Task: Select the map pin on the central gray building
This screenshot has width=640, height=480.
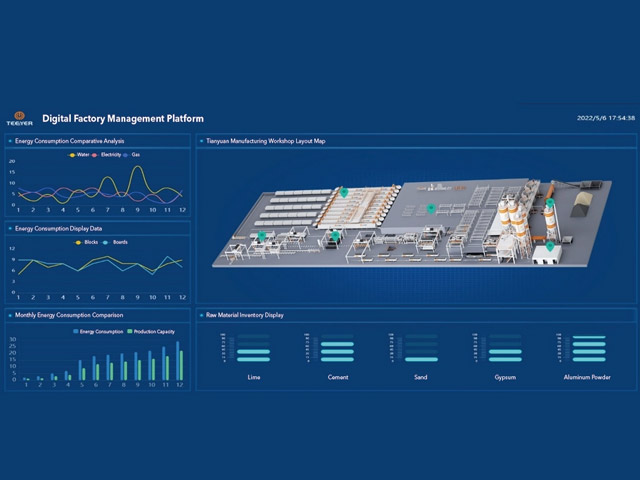Action: pyautogui.click(x=431, y=208)
